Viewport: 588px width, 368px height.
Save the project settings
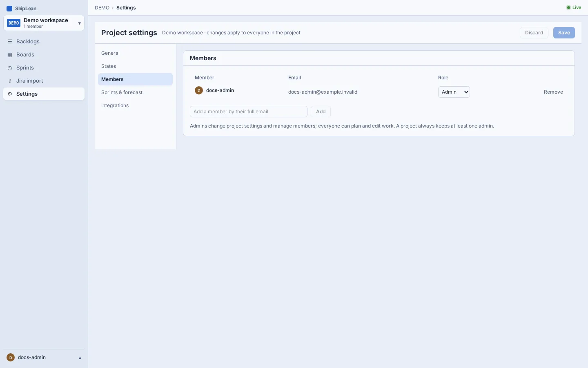point(564,33)
